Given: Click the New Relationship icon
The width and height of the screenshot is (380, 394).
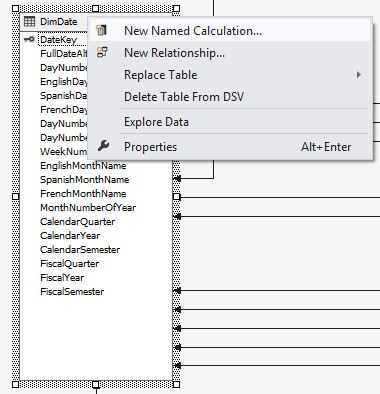Looking at the screenshot, I should click(x=102, y=52).
